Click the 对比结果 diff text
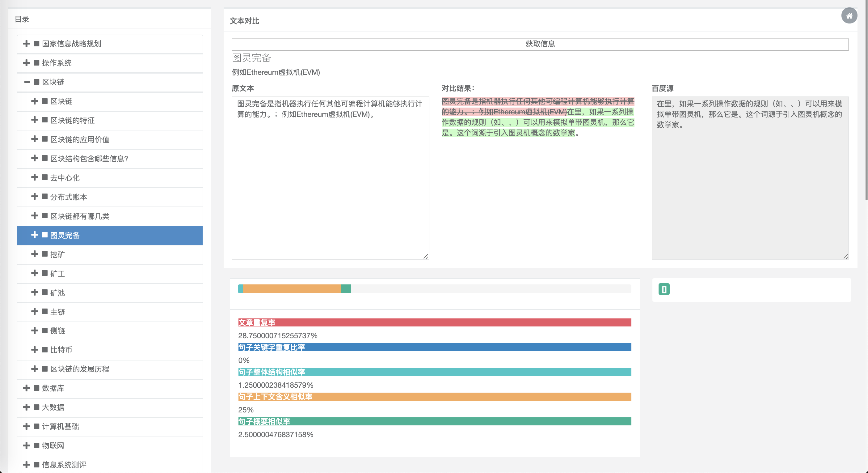Screen dimensions: 868x473 538,117
